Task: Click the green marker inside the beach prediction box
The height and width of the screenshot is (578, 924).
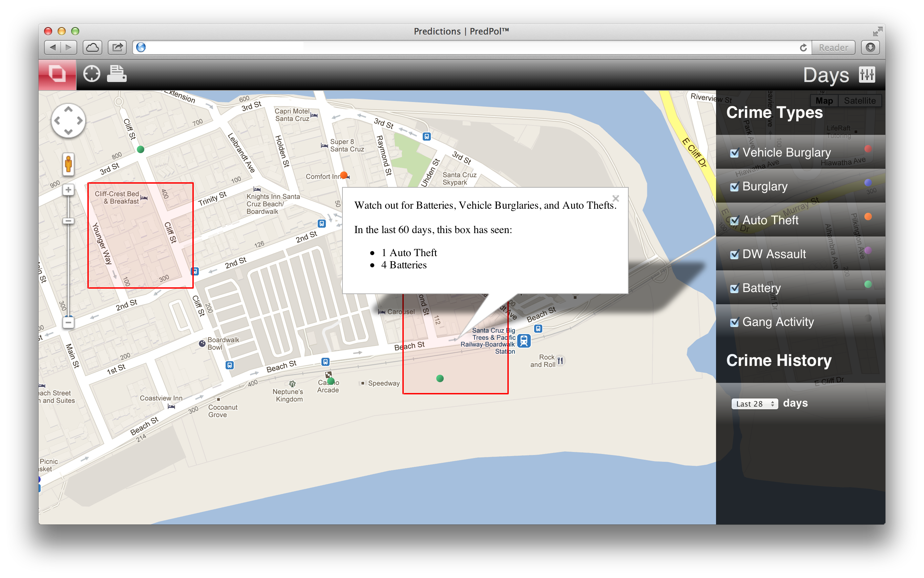Action: pos(440,378)
